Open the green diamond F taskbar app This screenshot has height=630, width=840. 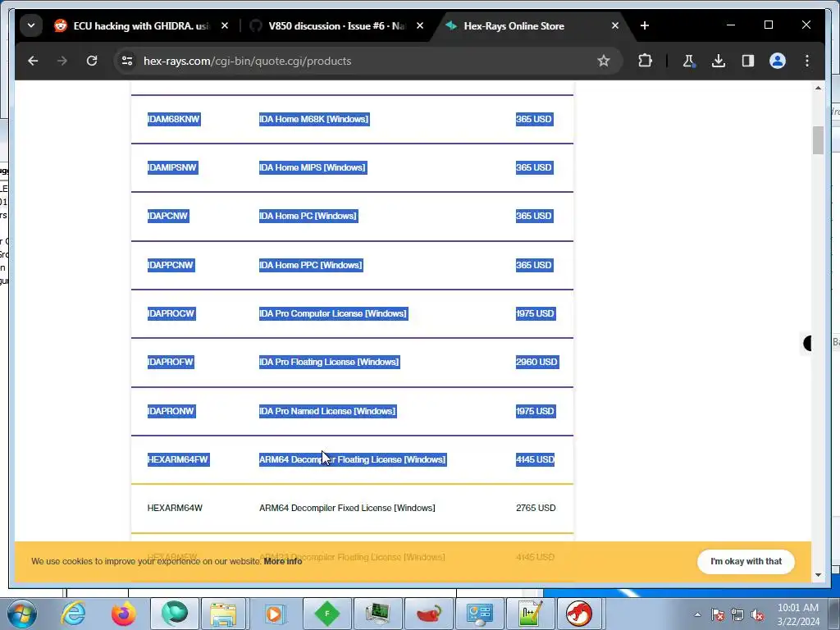[326, 614]
